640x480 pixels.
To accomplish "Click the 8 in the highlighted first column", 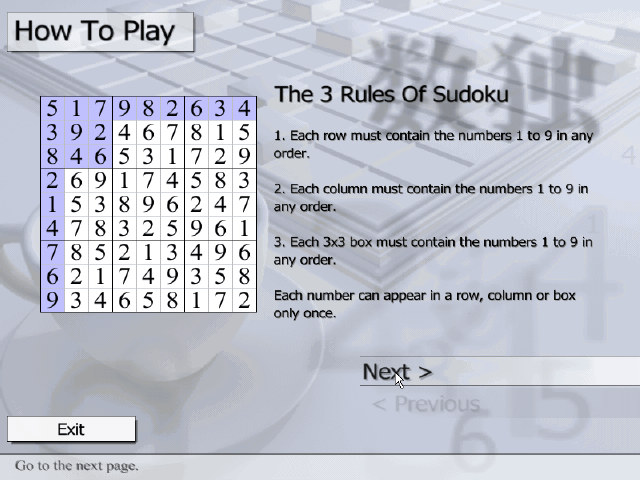I will tap(52, 157).
